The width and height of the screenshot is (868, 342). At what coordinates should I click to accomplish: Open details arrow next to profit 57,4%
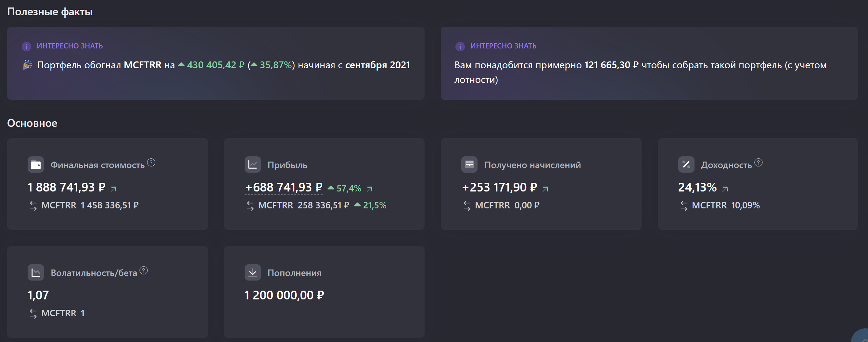click(370, 189)
